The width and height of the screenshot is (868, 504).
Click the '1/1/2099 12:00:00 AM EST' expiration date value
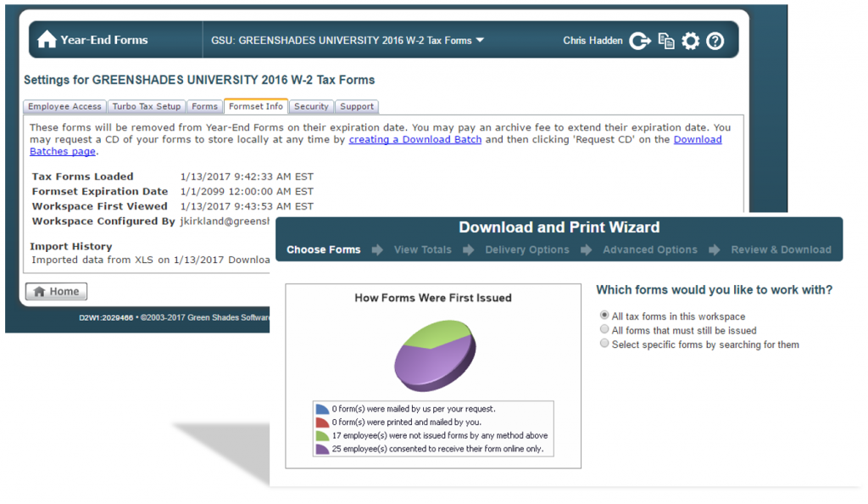[247, 192]
